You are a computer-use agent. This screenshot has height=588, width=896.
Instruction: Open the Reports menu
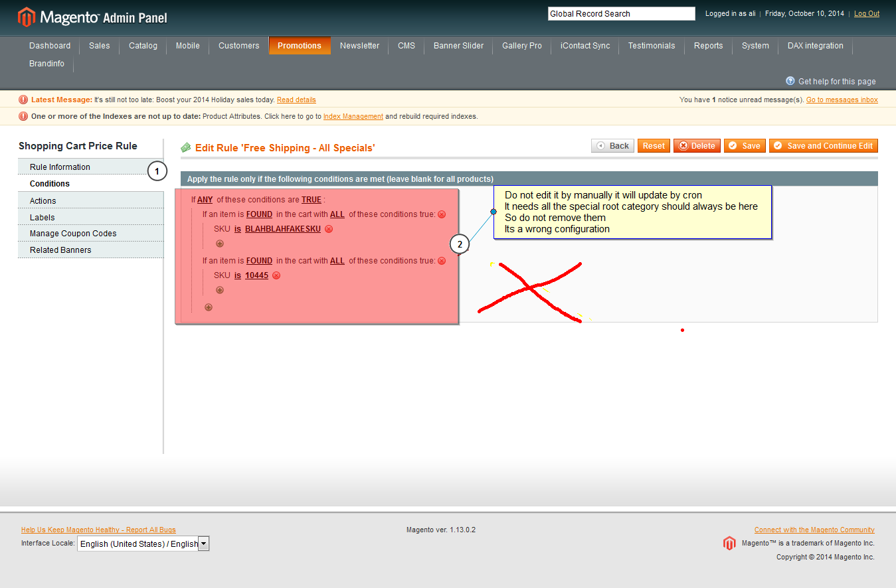pyautogui.click(x=709, y=46)
